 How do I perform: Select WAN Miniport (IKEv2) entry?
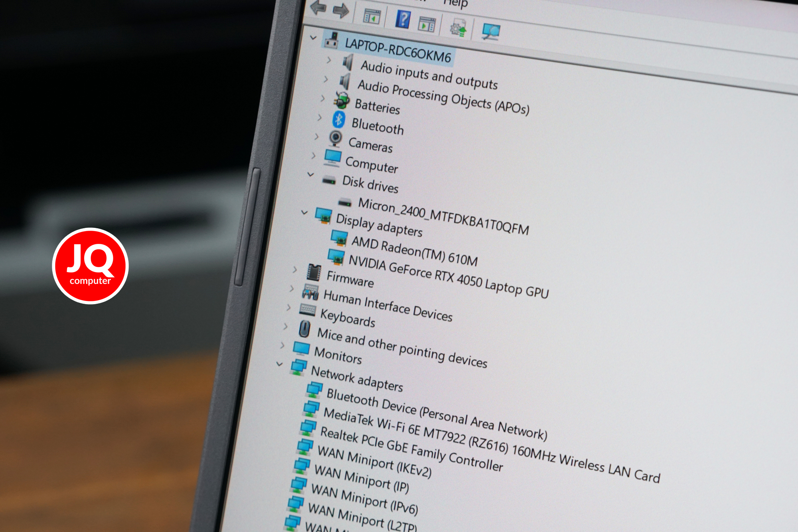click(374, 462)
